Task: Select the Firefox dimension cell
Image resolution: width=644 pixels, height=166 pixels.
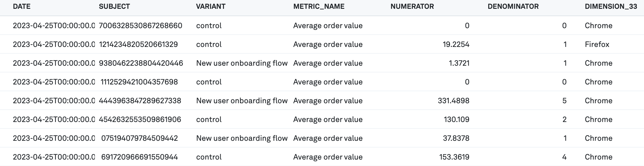Action: [597, 45]
